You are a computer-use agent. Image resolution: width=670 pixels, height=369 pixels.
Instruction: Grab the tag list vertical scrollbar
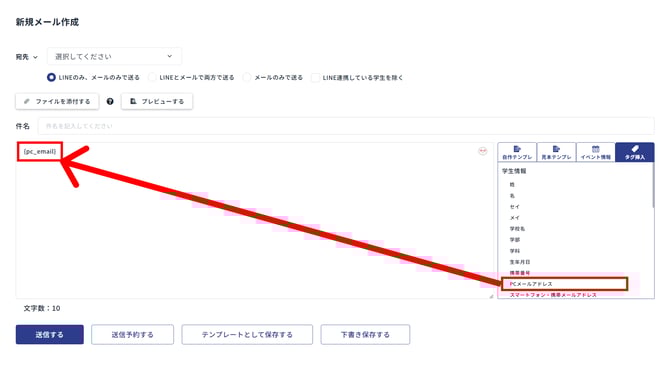click(653, 186)
